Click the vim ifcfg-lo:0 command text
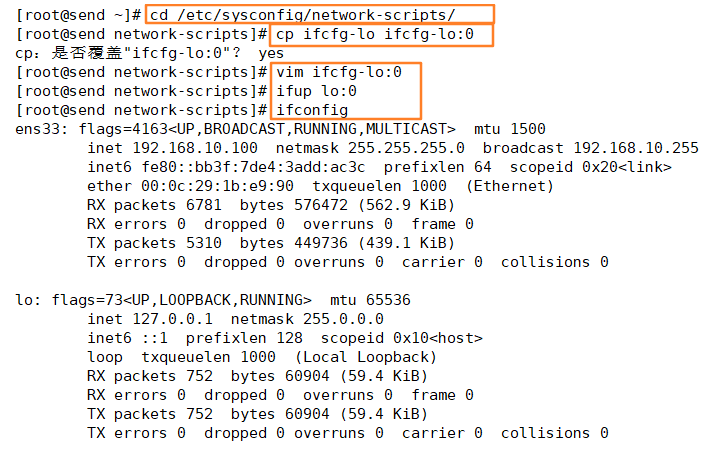This screenshot has height=459, width=708. coord(339,72)
